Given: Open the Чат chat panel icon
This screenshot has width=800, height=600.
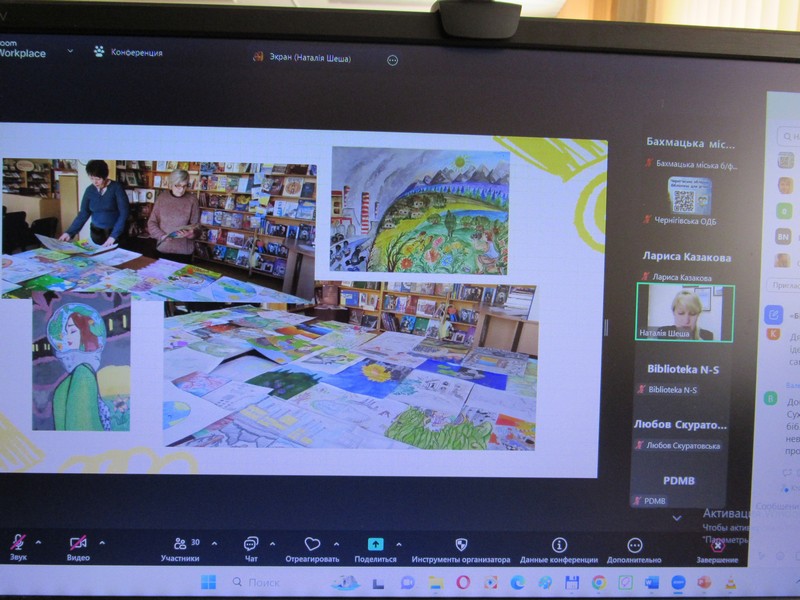Looking at the screenshot, I should 251,544.
